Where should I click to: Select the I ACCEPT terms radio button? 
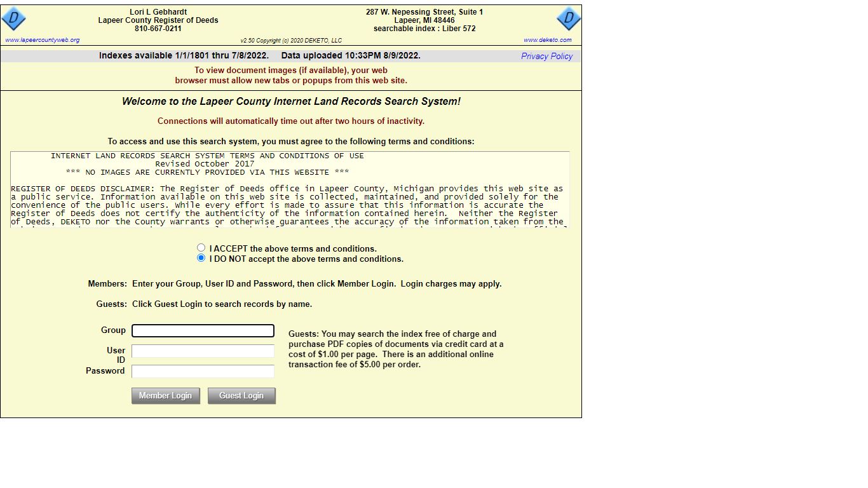point(201,248)
